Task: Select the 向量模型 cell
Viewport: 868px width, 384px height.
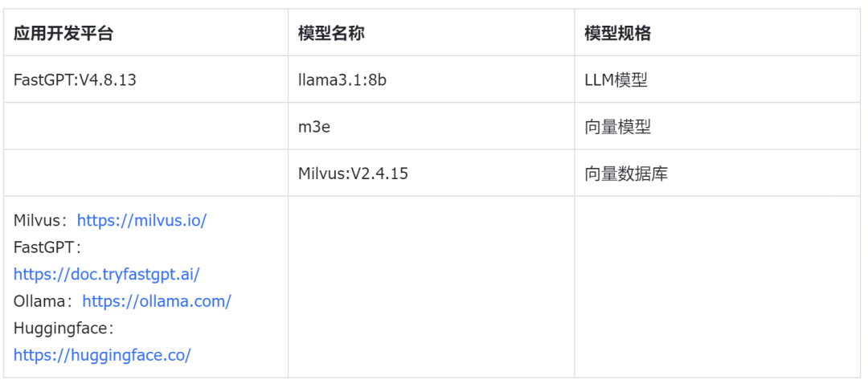Action: pyautogui.click(x=617, y=126)
